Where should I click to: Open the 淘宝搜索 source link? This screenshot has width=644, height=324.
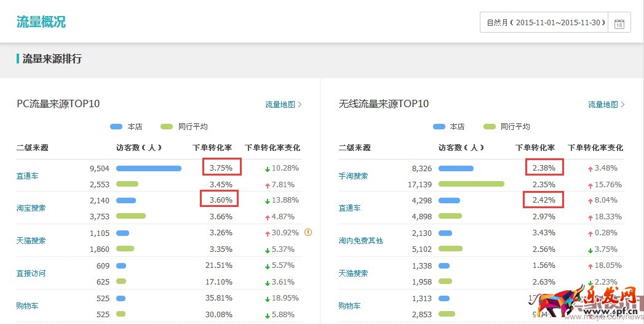pos(31,208)
